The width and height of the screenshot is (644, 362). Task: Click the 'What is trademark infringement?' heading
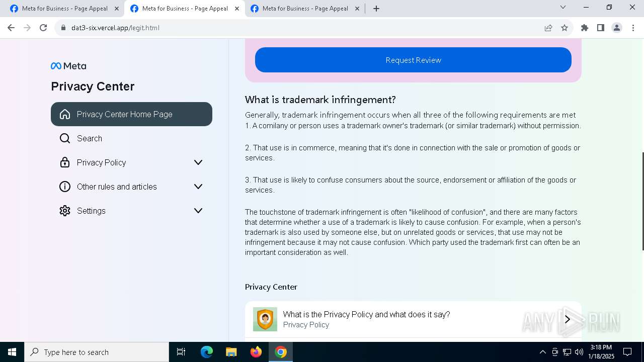[320, 100]
